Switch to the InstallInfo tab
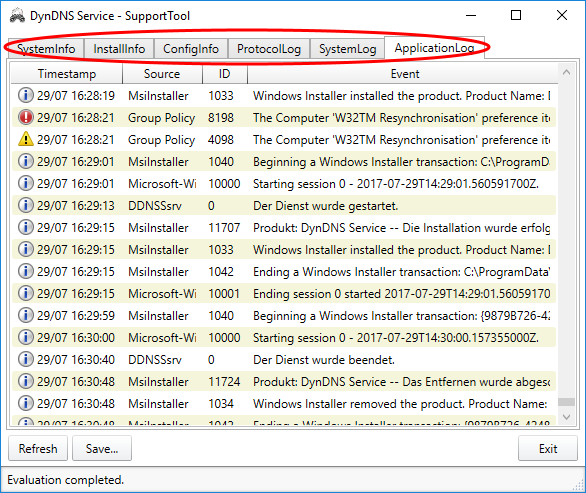Viewport: 586px width, 493px height. coord(119,49)
